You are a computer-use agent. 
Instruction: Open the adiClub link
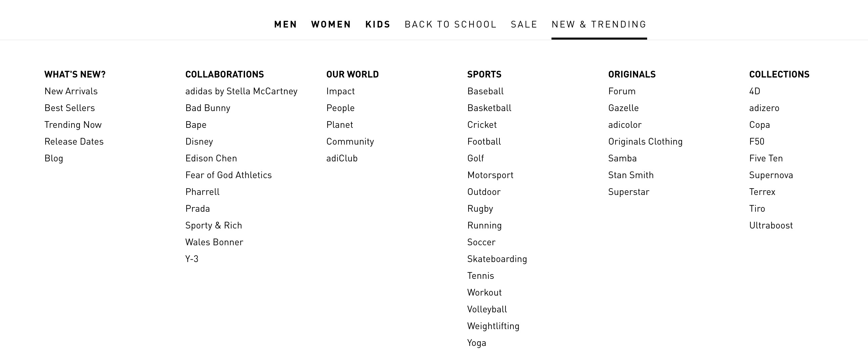342,158
